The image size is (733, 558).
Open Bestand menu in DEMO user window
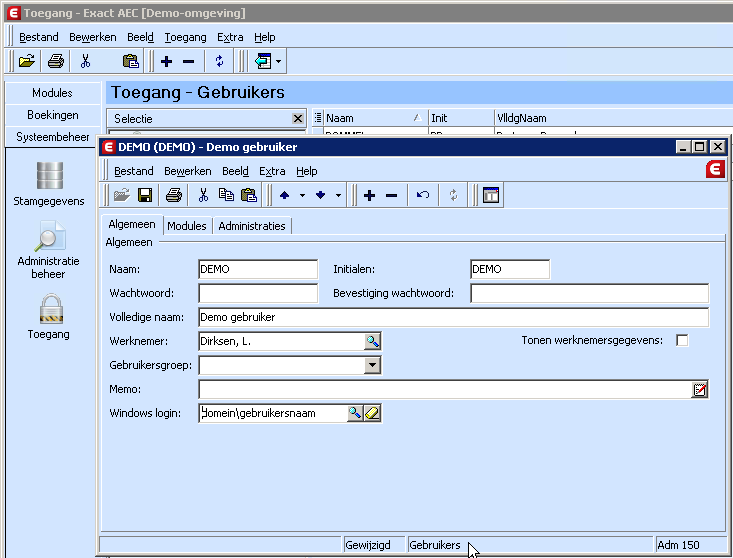pos(134,172)
